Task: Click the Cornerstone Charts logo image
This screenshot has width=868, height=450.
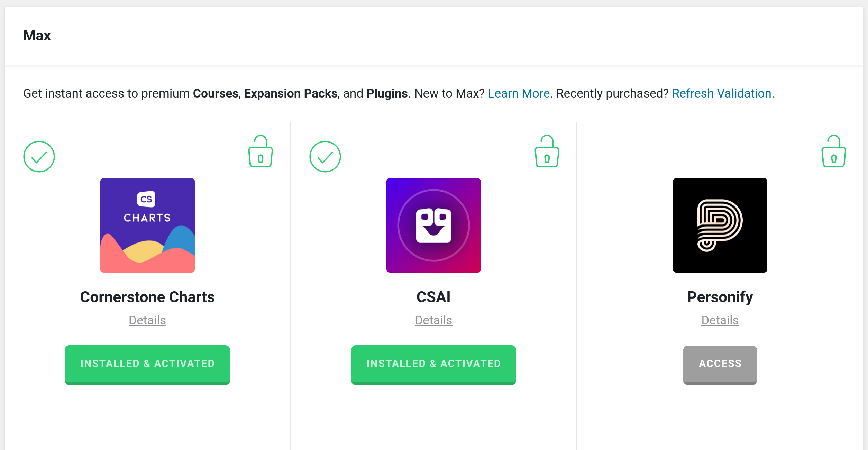Action: (x=147, y=225)
